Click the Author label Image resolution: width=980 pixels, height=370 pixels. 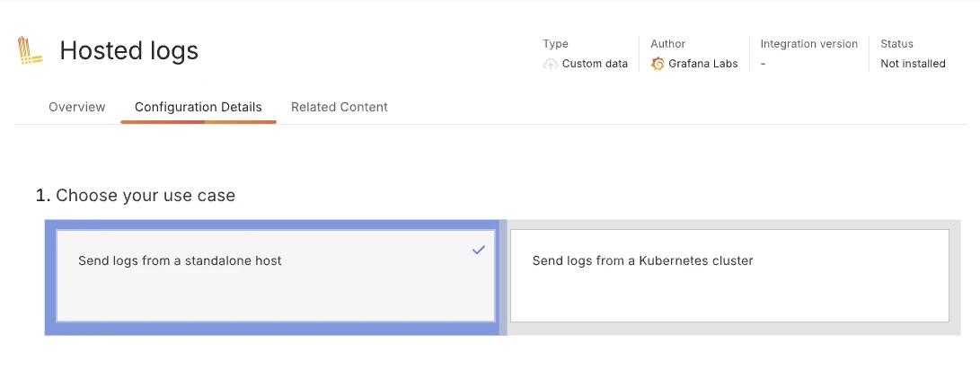coord(667,44)
